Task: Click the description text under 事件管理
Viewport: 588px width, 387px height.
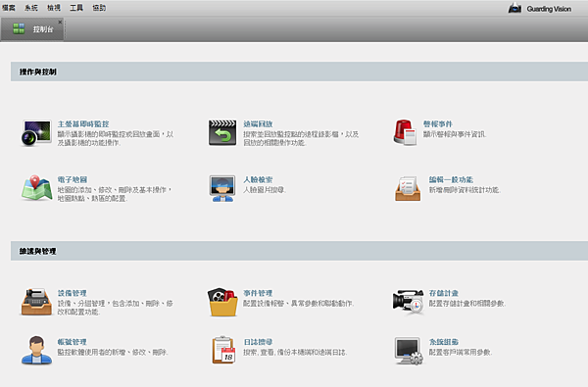Action: [299, 304]
